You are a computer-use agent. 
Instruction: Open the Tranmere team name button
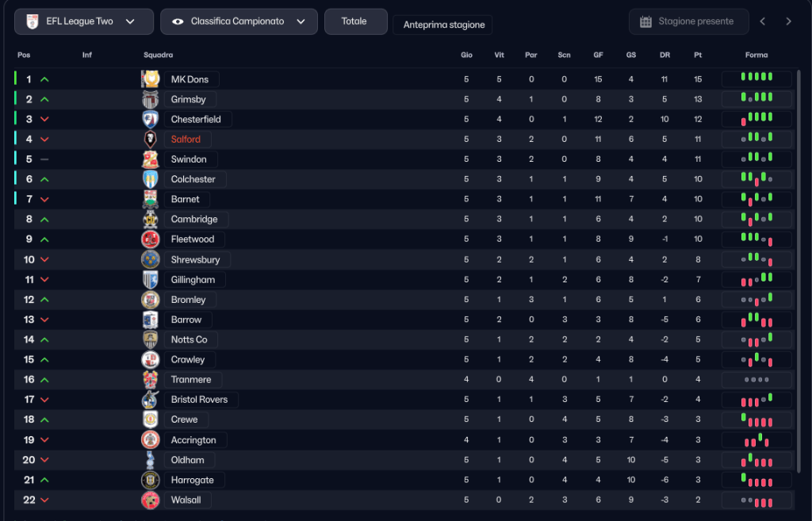(x=191, y=380)
